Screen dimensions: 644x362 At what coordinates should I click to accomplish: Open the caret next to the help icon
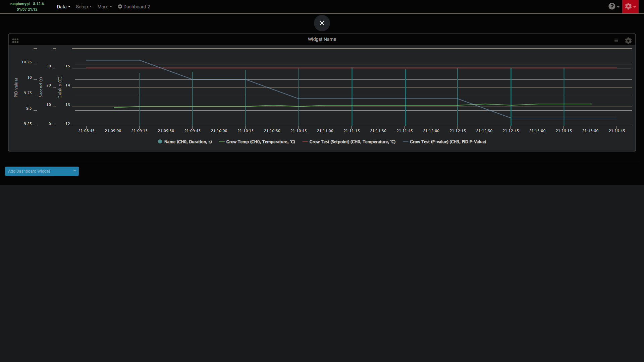pyautogui.click(x=618, y=7)
